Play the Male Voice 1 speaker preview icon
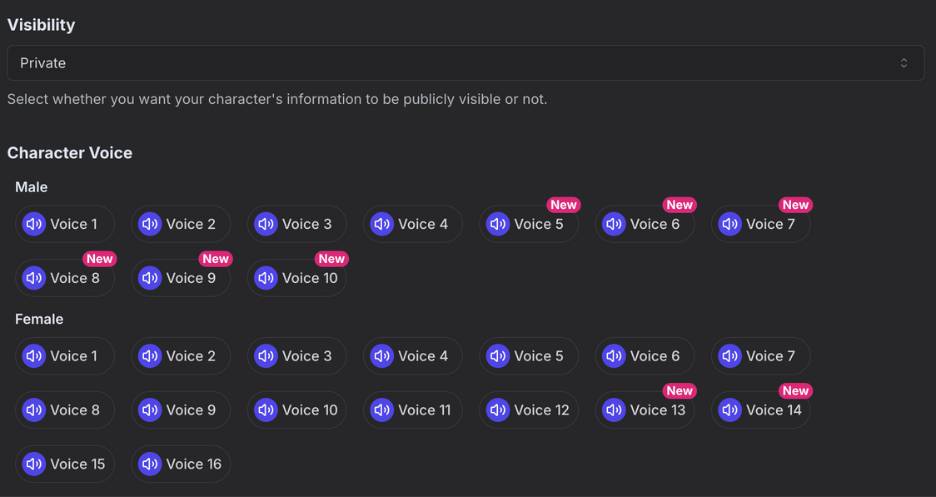This screenshot has height=497, width=936. tap(34, 224)
